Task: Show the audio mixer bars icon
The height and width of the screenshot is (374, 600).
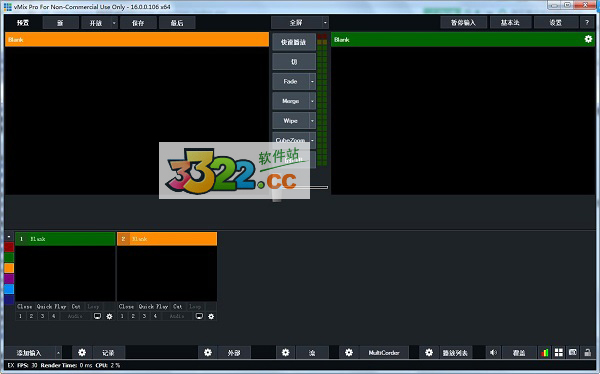Action: tap(545, 353)
